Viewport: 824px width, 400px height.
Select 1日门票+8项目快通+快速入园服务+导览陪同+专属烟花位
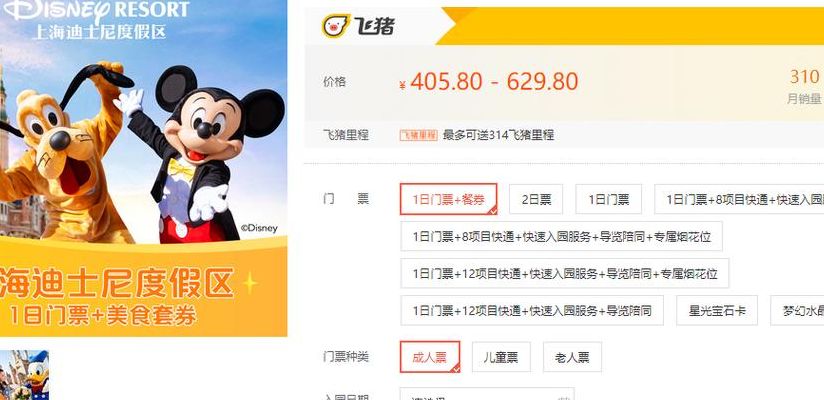[561, 236]
